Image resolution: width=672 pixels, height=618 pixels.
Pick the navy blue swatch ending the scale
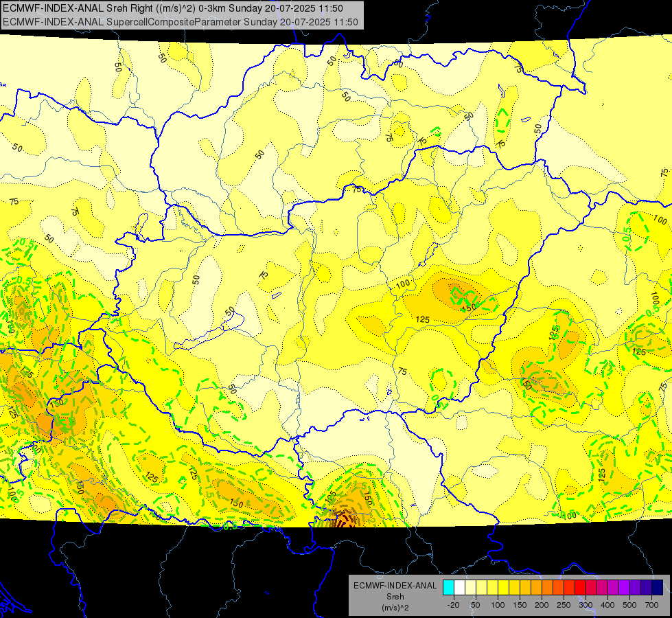point(658,587)
